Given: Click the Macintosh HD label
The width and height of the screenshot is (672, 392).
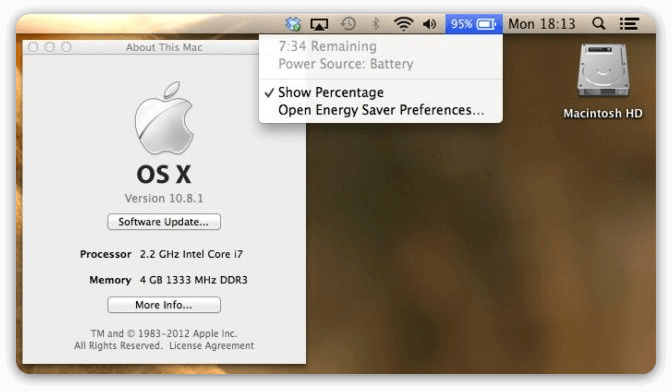Looking at the screenshot, I should coord(603,114).
